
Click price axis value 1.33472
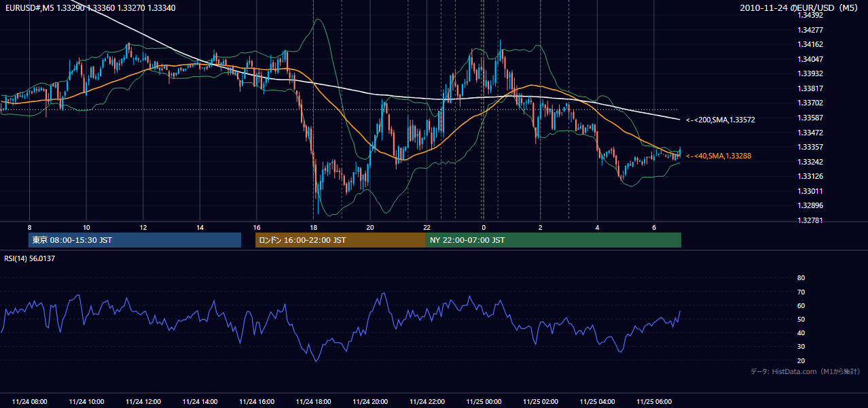click(811, 133)
